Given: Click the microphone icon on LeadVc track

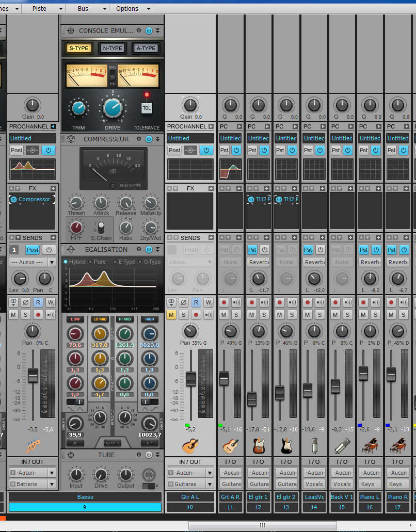Looking at the screenshot, I should tap(314, 445).
